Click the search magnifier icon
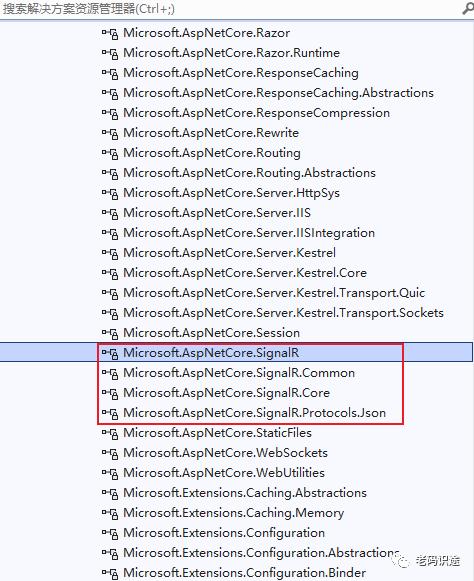474x581 pixels. click(x=468, y=8)
